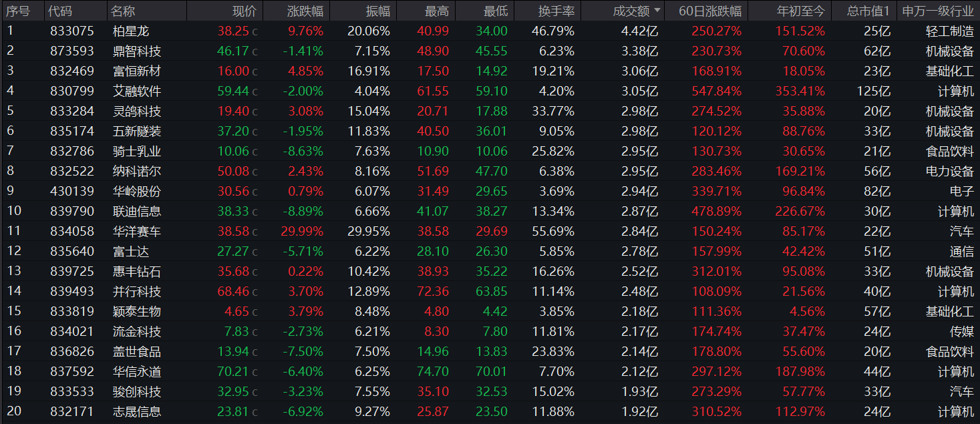Select the 55.69% turnover rate cell
The width and height of the screenshot is (980, 424).
(x=553, y=231)
